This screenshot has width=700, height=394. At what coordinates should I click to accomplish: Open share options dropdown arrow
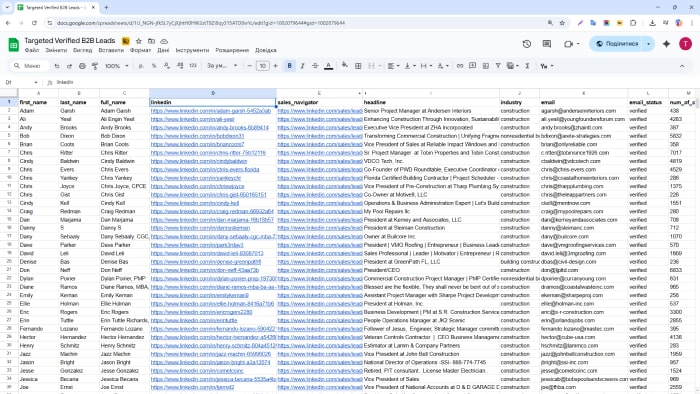click(649, 44)
